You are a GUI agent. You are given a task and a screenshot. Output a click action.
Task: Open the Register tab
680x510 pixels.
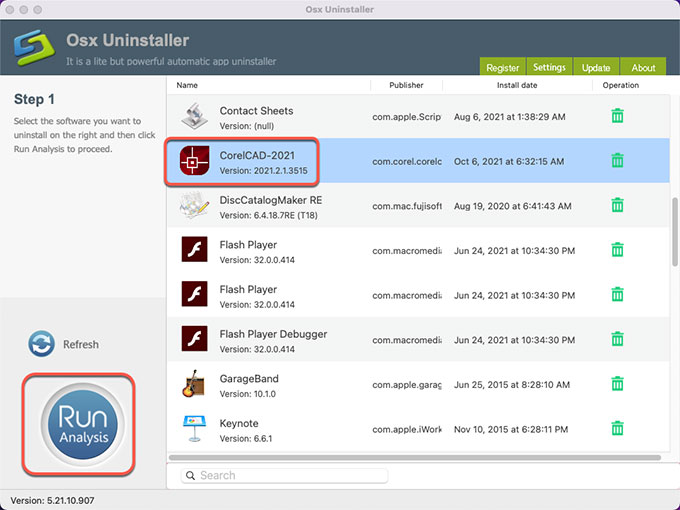[x=502, y=67]
